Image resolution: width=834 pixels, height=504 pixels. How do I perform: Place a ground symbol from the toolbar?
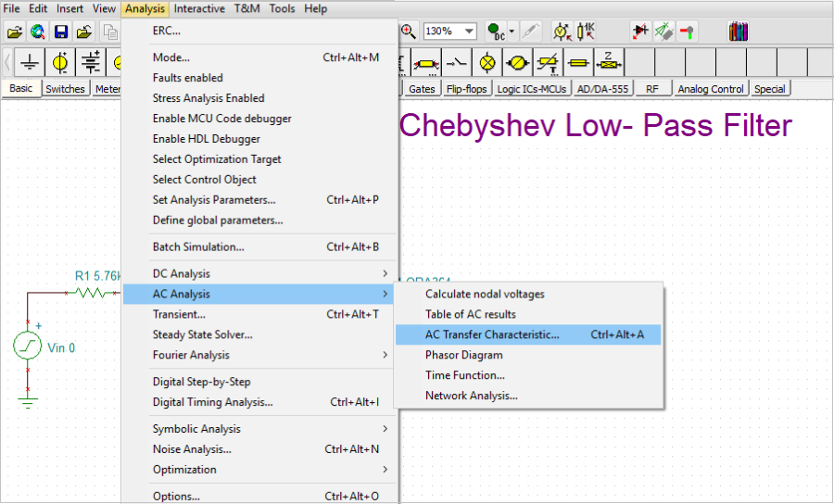click(x=30, y=62)
